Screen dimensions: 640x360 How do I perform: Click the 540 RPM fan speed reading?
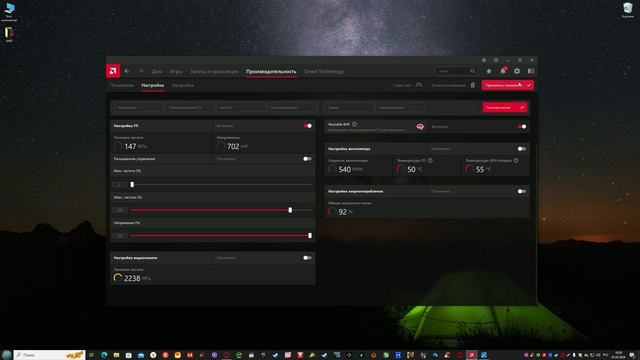tap(345, 169)
